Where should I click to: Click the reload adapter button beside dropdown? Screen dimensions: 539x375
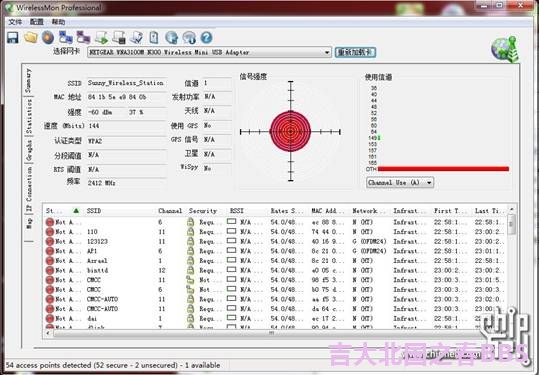coord(355,52)
